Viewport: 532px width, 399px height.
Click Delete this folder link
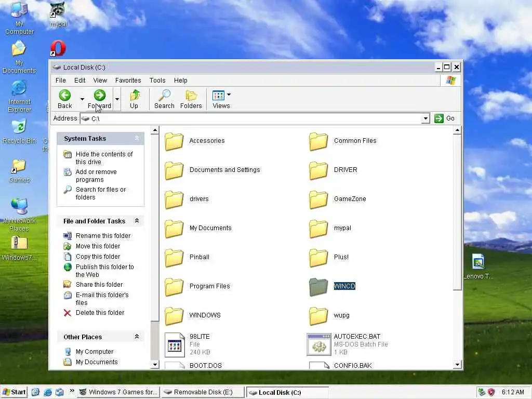tap(100, 312)
